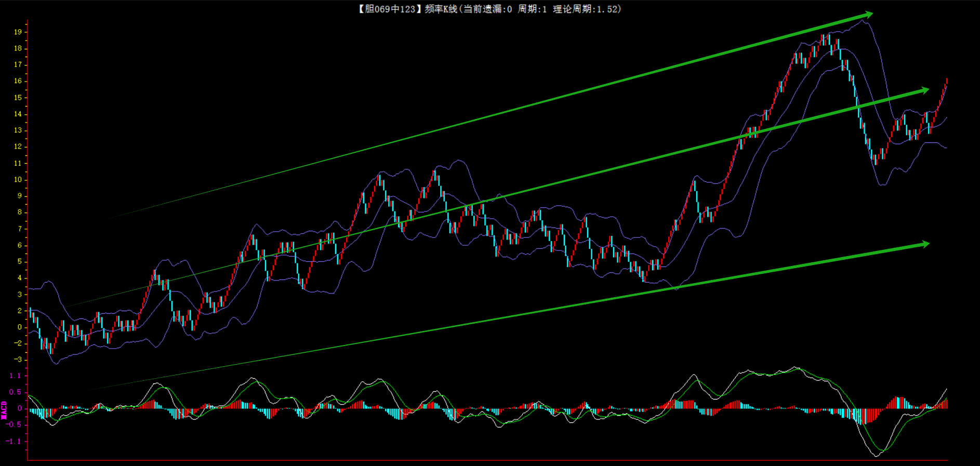
Task: Select the 频率K线 text in the chart title
Action: tap(441, 9)
